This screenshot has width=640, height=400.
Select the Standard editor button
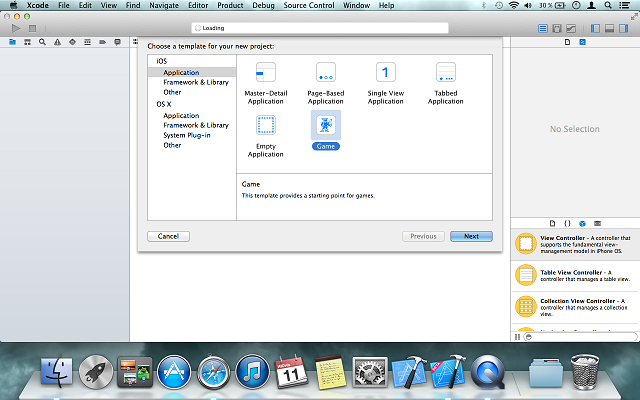point(542,28)
